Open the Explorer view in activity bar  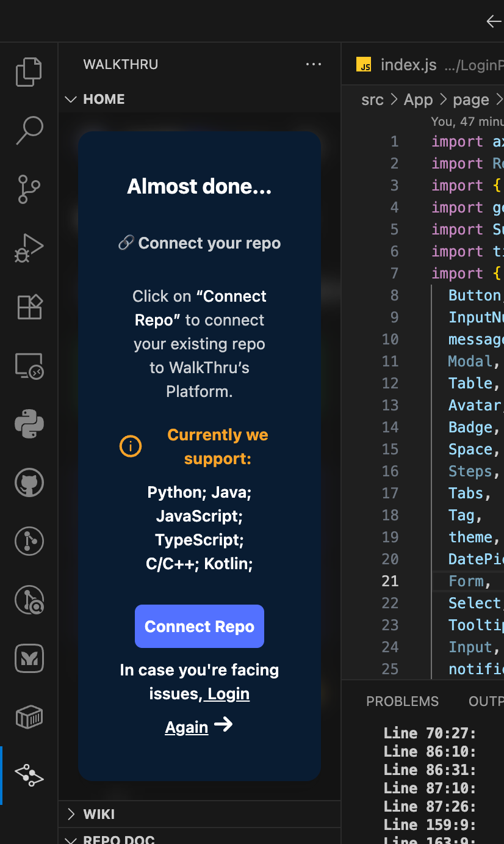(29, 72)
